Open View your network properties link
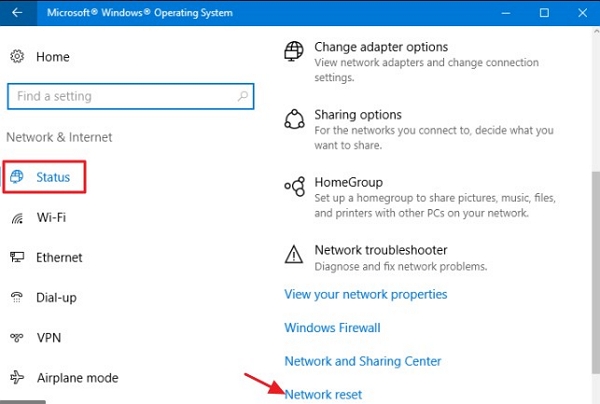Viewport: 600px width, 404px height. 365,294
